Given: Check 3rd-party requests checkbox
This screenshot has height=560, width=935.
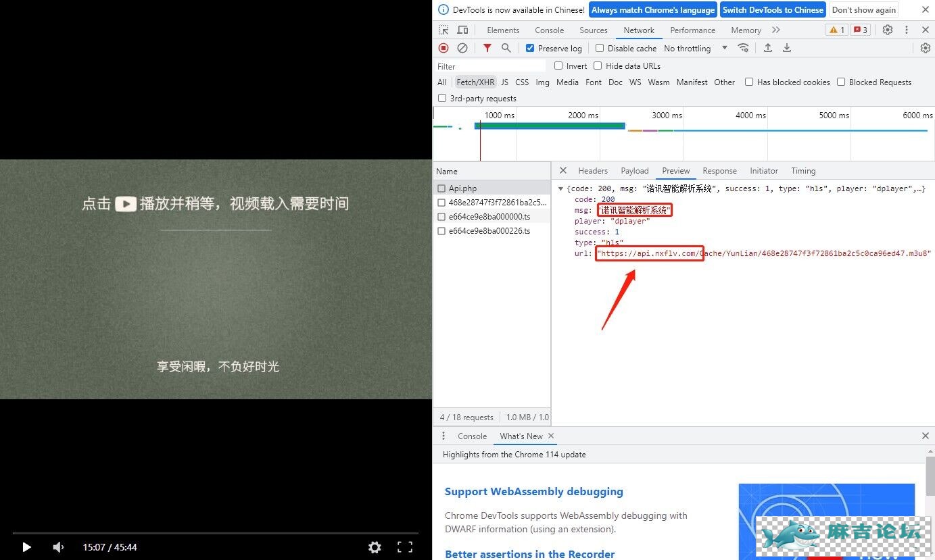Looking at the screenshot, I should (x=442, y=98).
